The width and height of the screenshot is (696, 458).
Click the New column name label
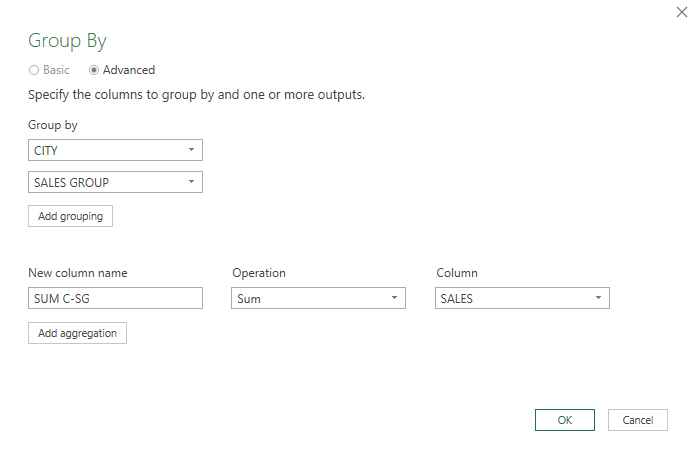(78, 272)
